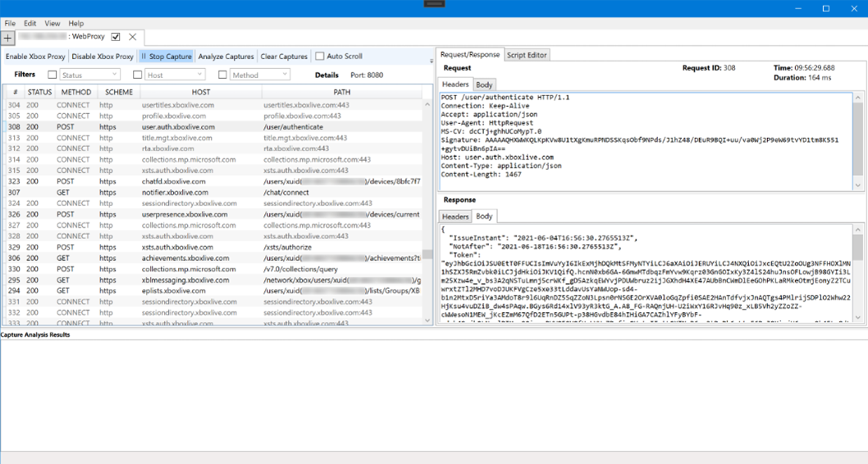Click response body scrollbar down arrow
Screen dimensions: 868x464
[858, 318]
